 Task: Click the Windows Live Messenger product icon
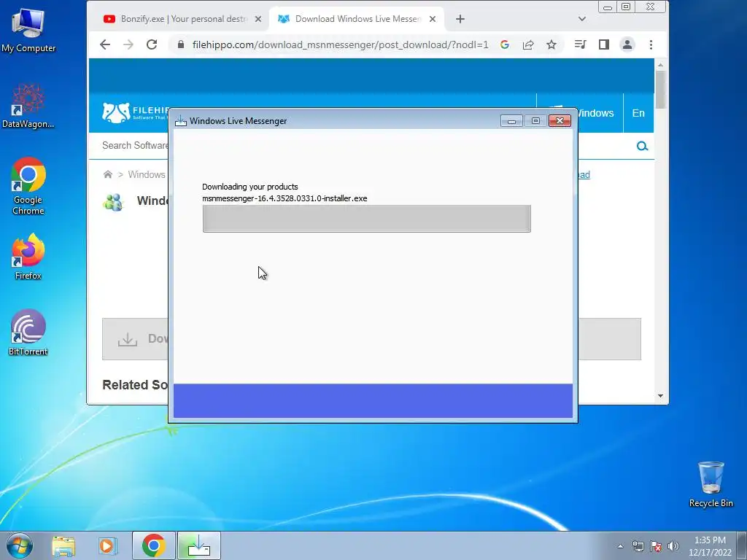click(x=113, y=202)
